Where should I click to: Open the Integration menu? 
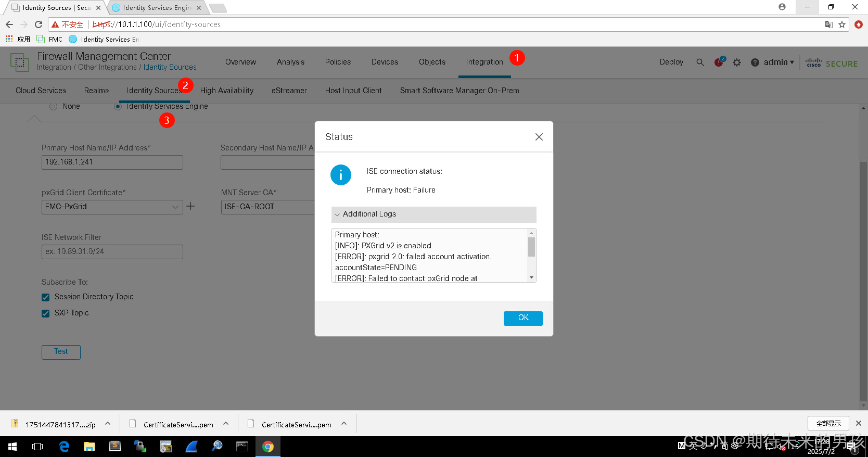point(484,62)
